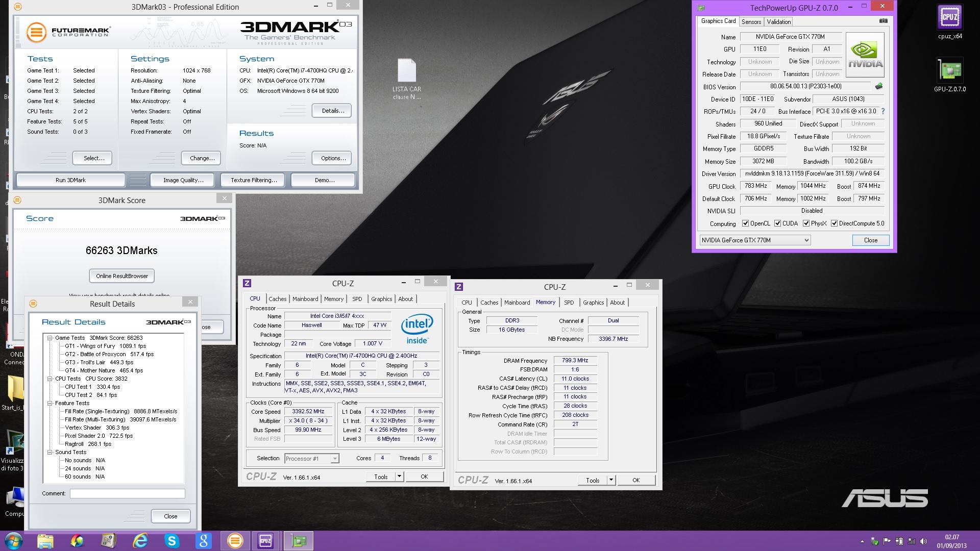Open File Explorer from the taskbar
This screenshot has width=980, height=551.
45,541
